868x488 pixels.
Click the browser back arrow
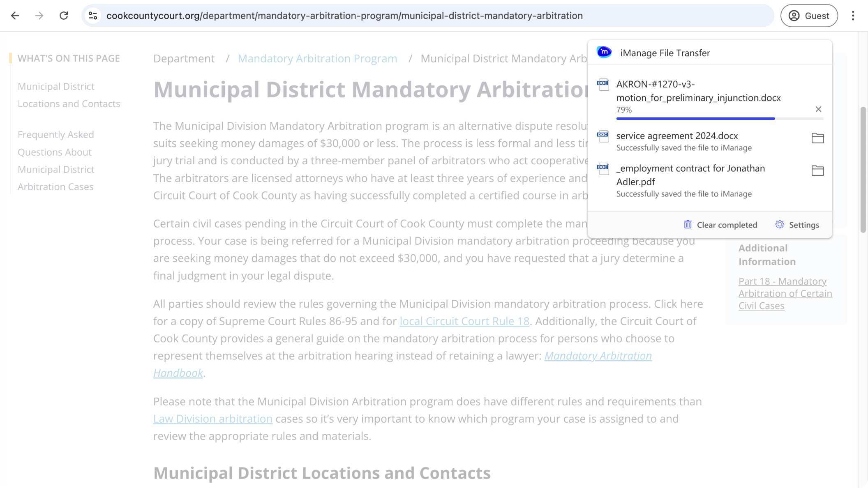(x=15, y=16)
